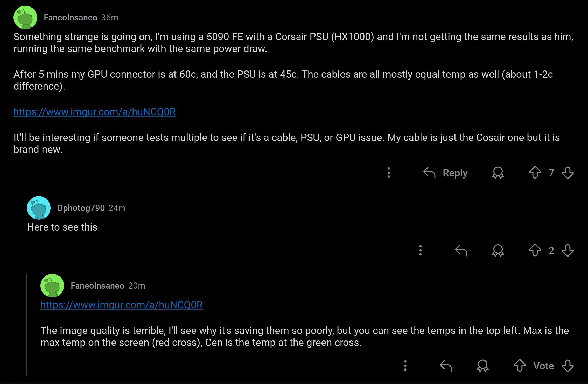Viewport: 588px width, 384px height.
Task: Open options menu on Dphotog790's comment
Action: coord(420,250)
